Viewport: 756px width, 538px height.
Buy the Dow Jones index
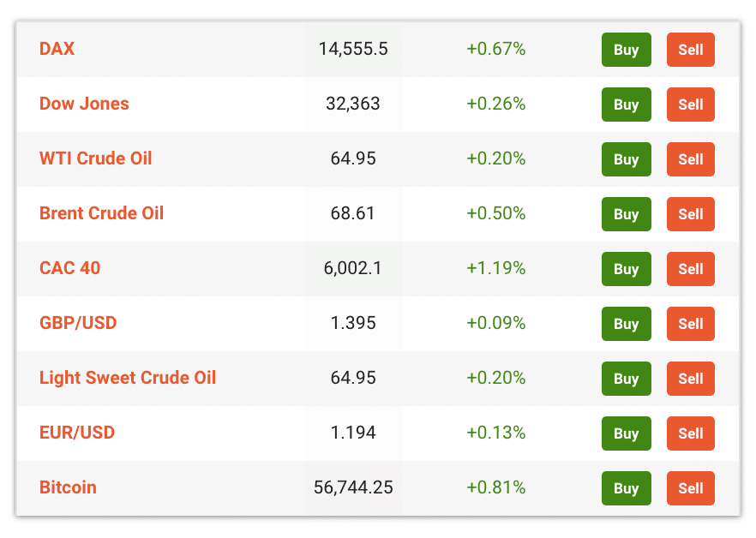[x=626, y=105]
